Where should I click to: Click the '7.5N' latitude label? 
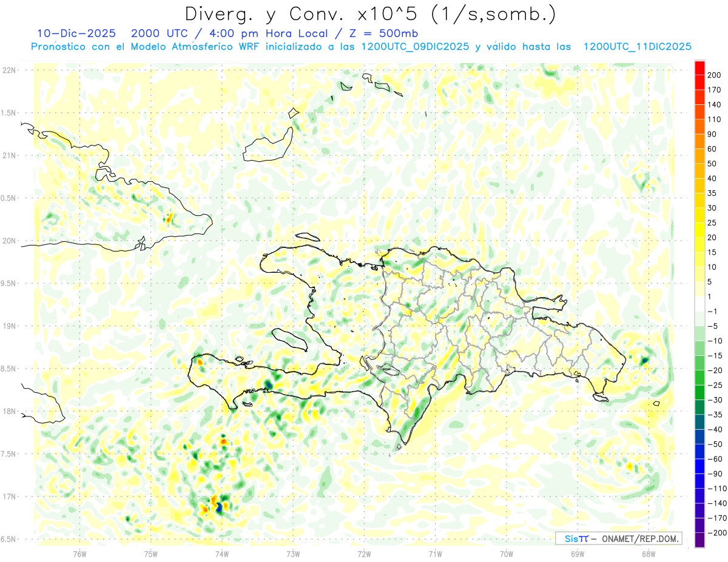(9, 453)
